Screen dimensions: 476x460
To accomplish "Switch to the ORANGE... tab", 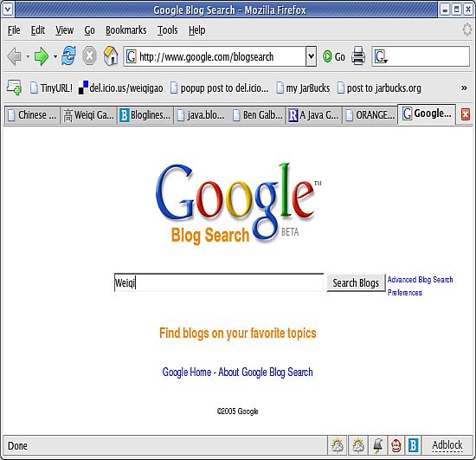I will click(370, 115).
